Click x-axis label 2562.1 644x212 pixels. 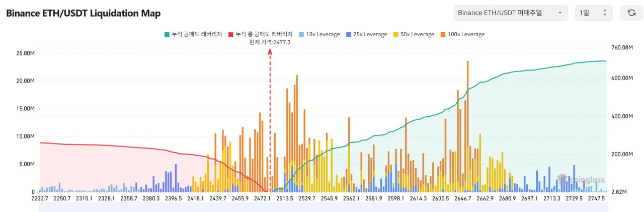[351, 198]
